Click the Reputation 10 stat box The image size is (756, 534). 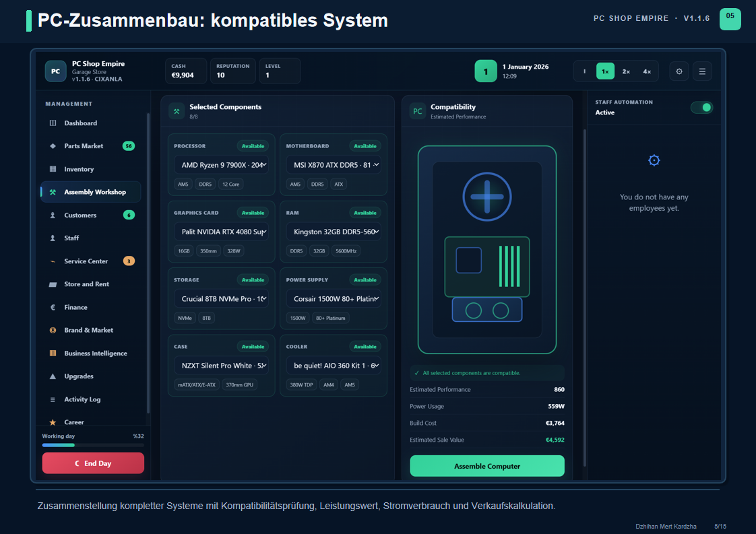pos(233,71)
